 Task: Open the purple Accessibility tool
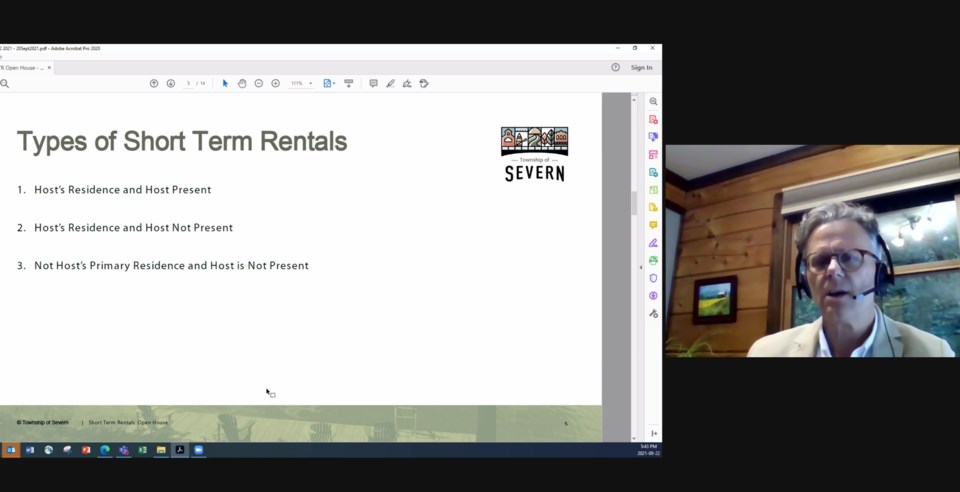[653, 296]
